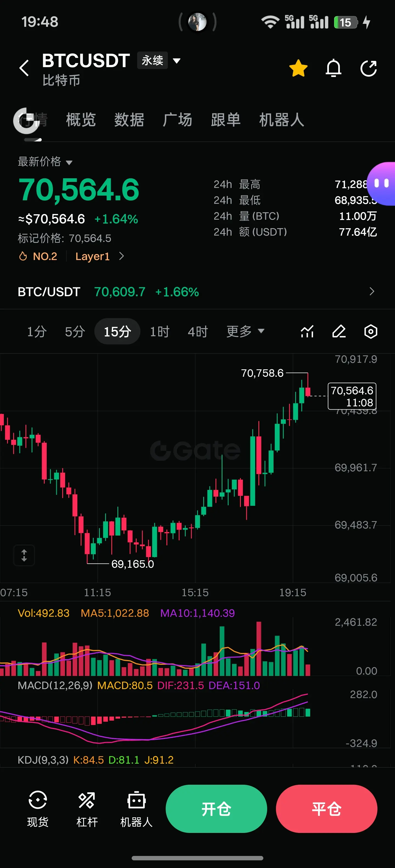Tap the 70,758.6 high price marker
Screen dimensions: 395x868
click(262, 373)
